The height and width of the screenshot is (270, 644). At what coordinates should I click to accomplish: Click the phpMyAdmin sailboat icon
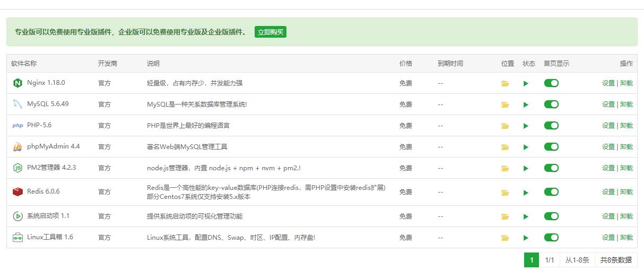coord(18,147)
